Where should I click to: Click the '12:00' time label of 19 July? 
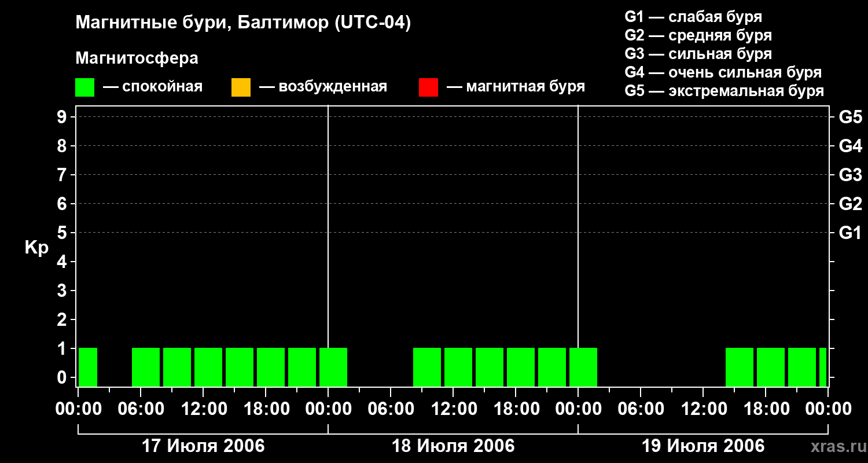click(x=703, y=409)
